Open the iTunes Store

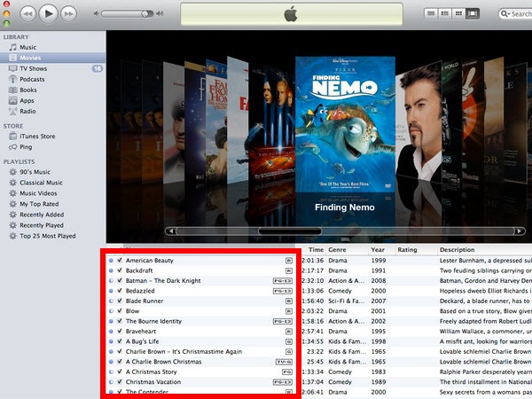[x=37, y=136]
